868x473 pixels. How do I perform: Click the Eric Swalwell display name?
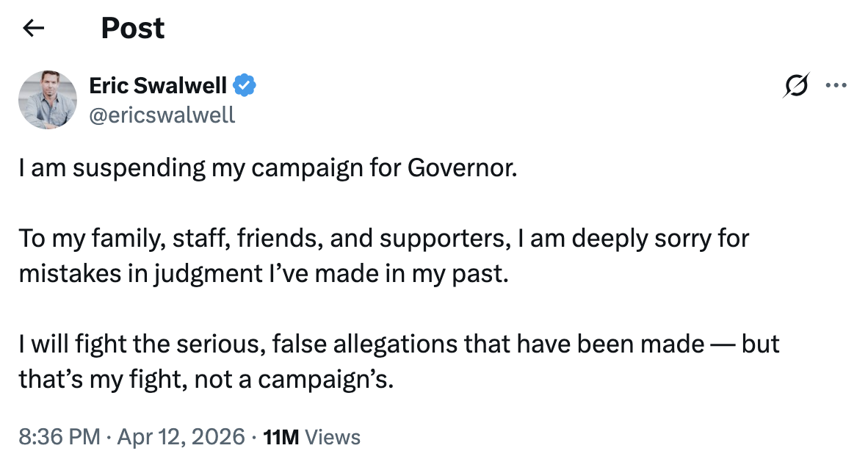158,86
